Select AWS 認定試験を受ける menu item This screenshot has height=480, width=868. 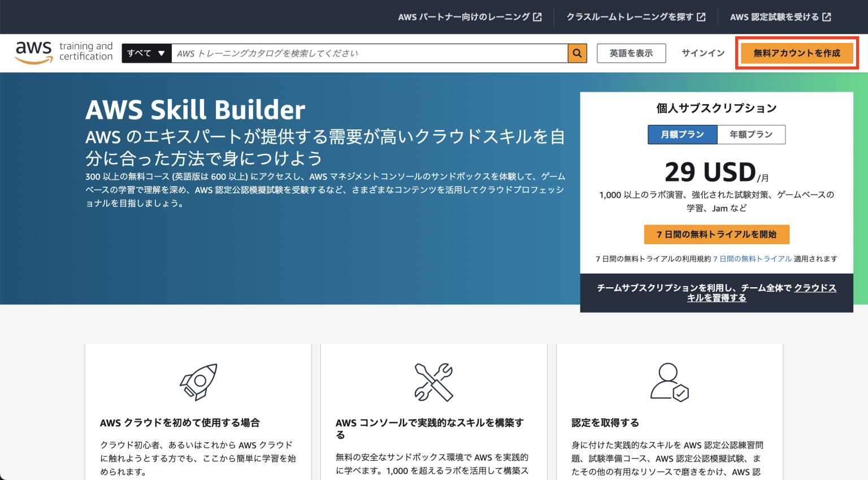point(774,16)
